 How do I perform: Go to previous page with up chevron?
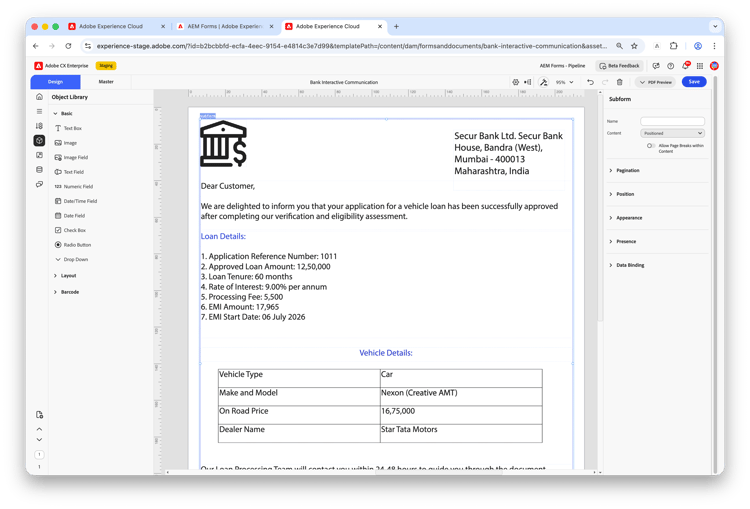39,429
